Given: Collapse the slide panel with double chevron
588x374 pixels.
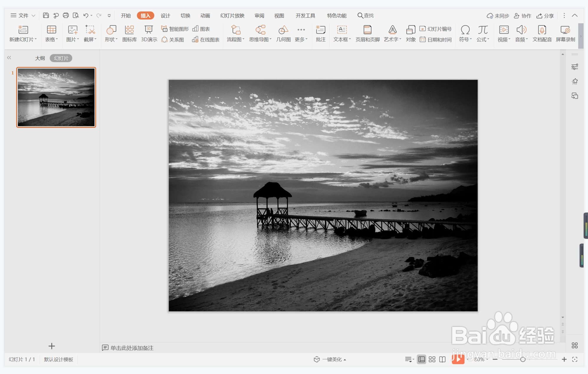Looking at the screenshot, I should 9,58.
